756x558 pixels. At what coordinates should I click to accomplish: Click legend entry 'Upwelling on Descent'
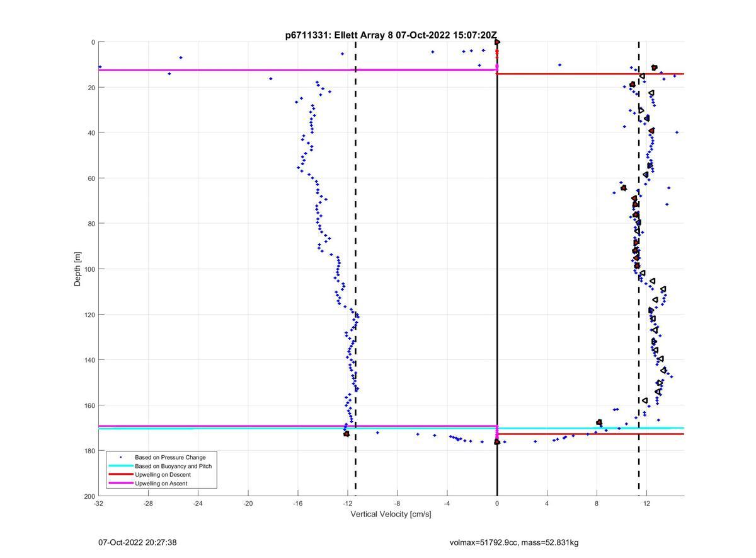163,475
